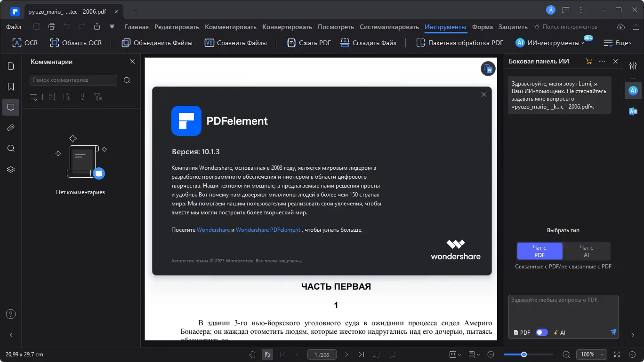The width and height of the screenshot is (644, 362).
Task: Go to next page arrow
Action: (x=346, y=354)
